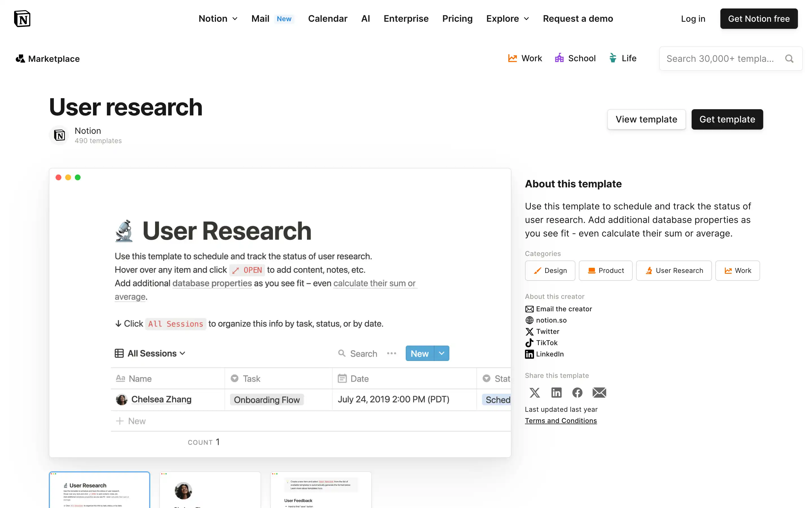The image size is (812, 508).
Task: Select the first User Research thumbnail
Action: pyautogui.click(x=99, y=490)
